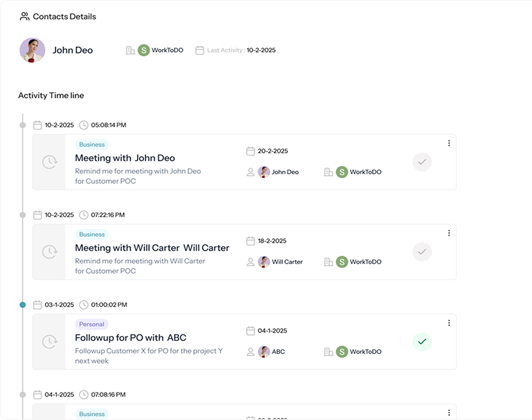The width and height of the screenshot is (532, 420).
Task: Click the Activity Time line heading
Action: click(x=51, y=95)
